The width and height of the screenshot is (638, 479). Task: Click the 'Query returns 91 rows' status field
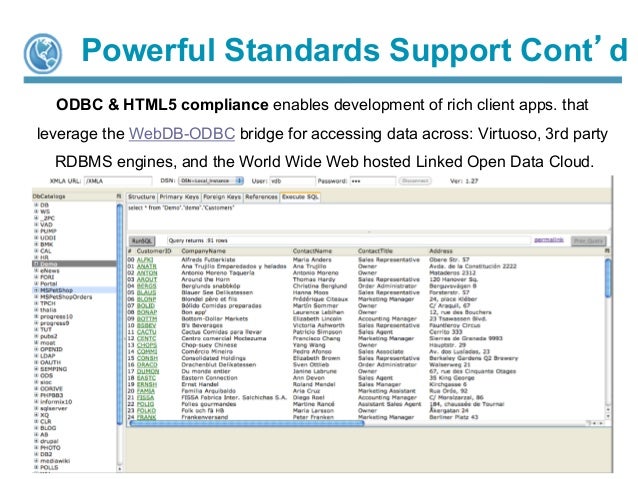click(349, 241)
